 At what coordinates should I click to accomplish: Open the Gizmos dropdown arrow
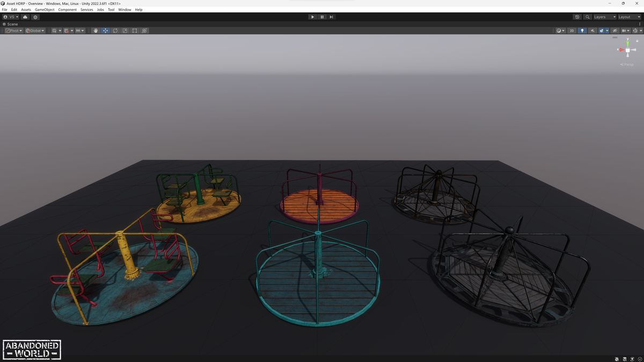[x=641, y=31]
